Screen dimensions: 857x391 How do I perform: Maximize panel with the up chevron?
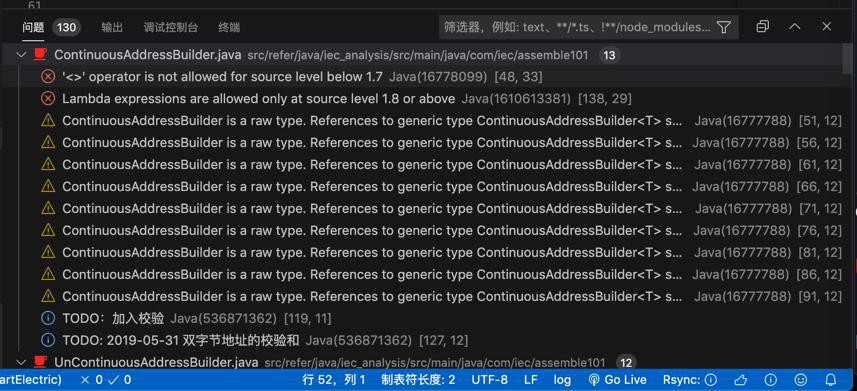(x=795, y=26)
